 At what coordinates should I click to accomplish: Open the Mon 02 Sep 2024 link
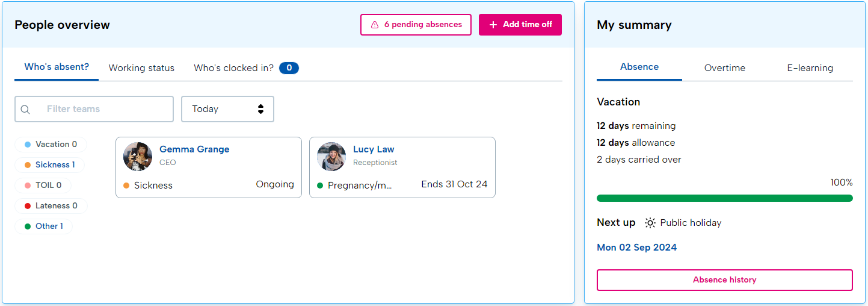tap(636, 248)
